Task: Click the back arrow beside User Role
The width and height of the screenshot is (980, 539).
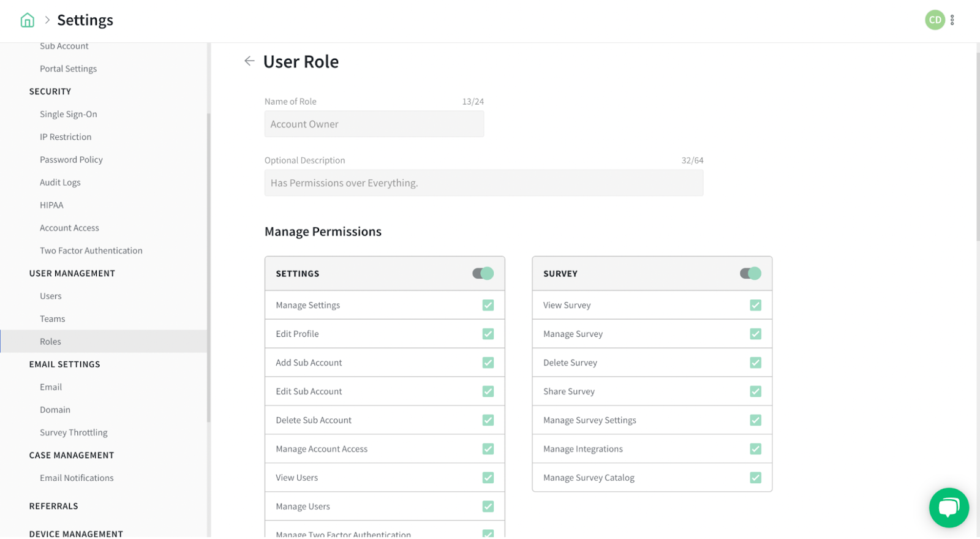Action: [x=249, y=61]
